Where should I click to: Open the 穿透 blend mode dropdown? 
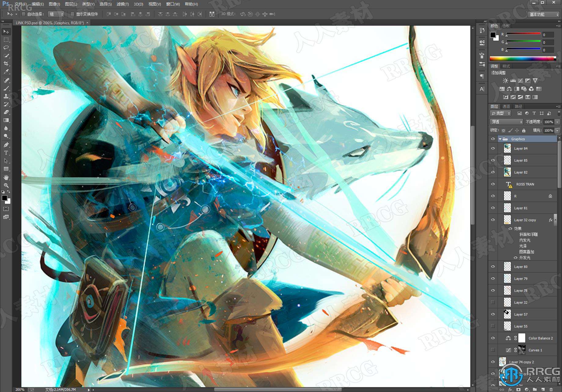pyautogui.click(x=506, y=122)
